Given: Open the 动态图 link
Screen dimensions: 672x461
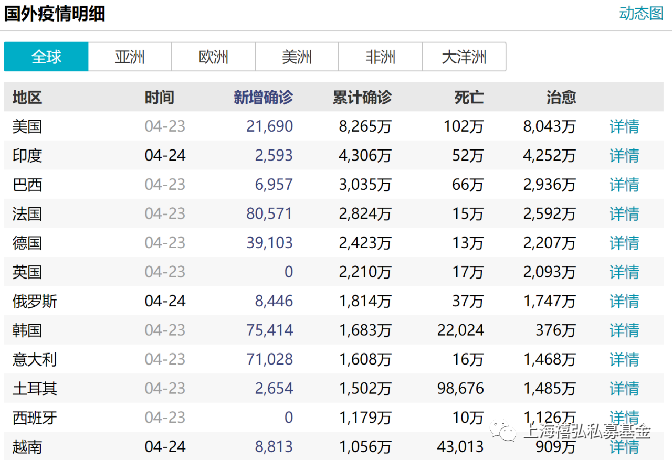Looking at the screenshot, I should pos(641,13).
